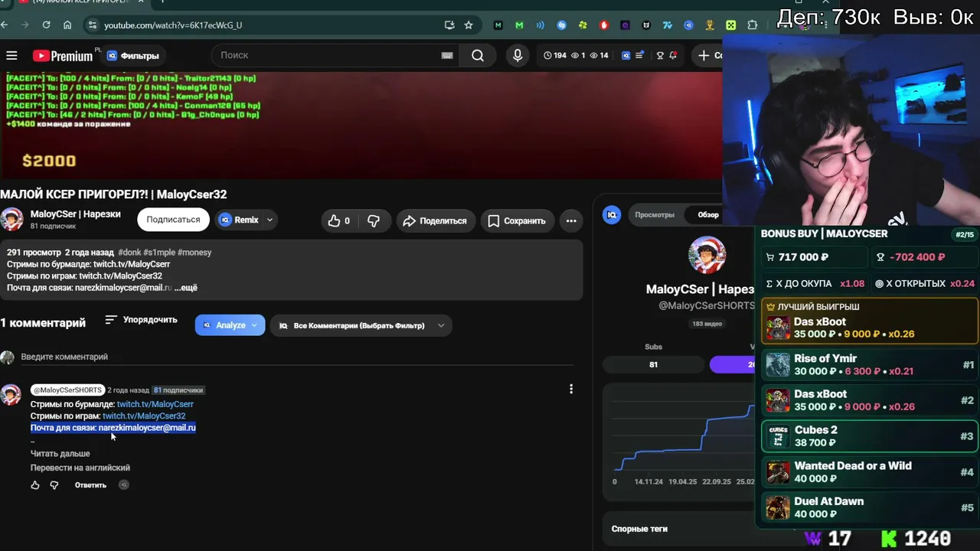Screen dimensions: 980x551
Task: Reload the page in the browser
Action: click(x=46, y=25)
